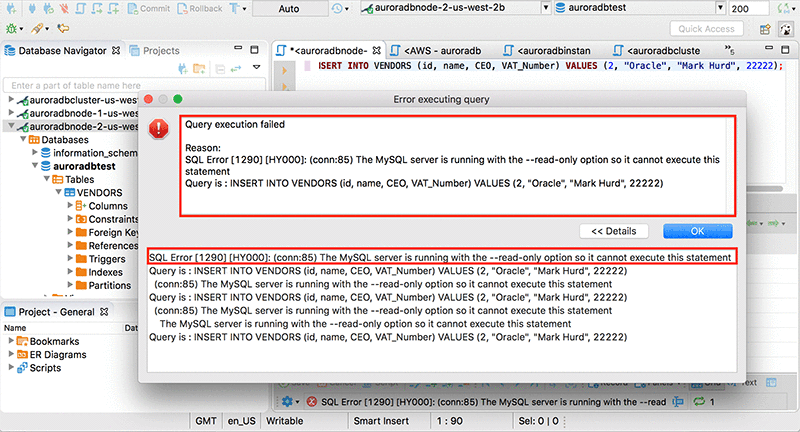The height and width of the screenshot is (432, 800).
Task: Click the yellow back-arrow navigation icon
Action: click(x=63, y=29)
